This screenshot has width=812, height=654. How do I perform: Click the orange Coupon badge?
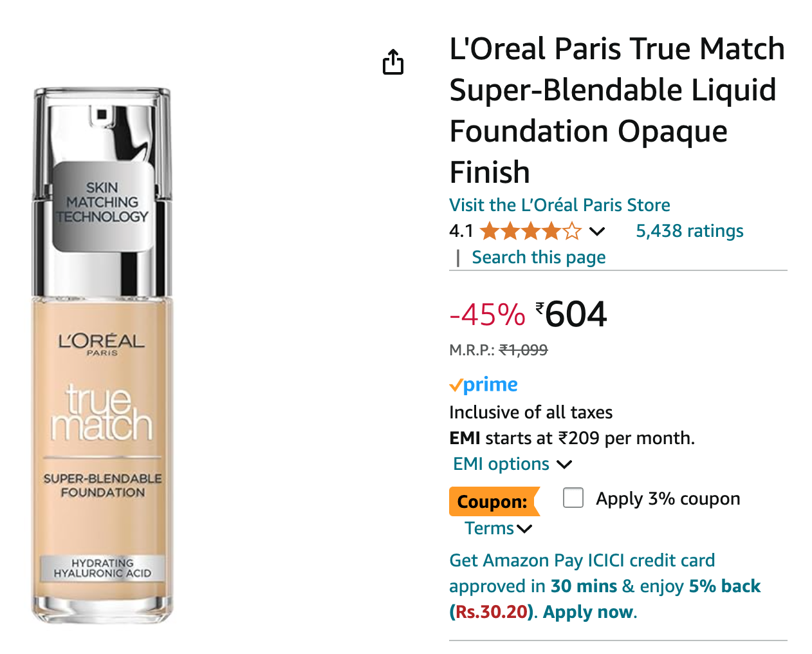pyautogui.click(x=492, y=501)
